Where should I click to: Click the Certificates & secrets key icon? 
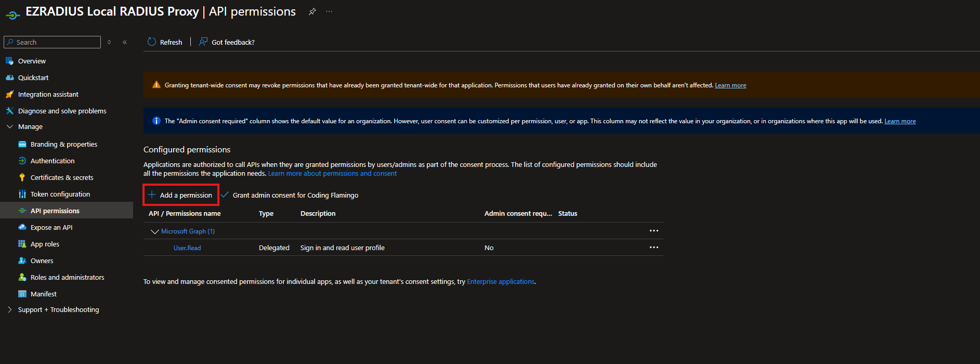22,177
